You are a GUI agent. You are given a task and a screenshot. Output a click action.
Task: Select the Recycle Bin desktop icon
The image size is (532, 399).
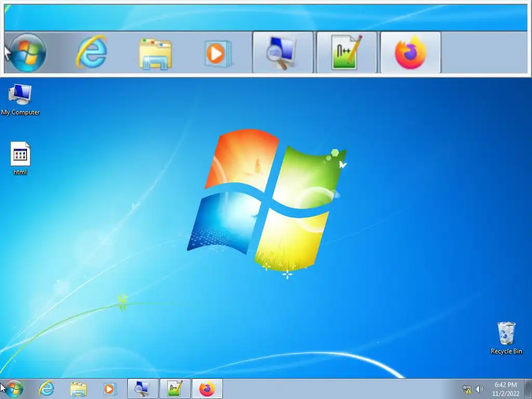(506, 338)
